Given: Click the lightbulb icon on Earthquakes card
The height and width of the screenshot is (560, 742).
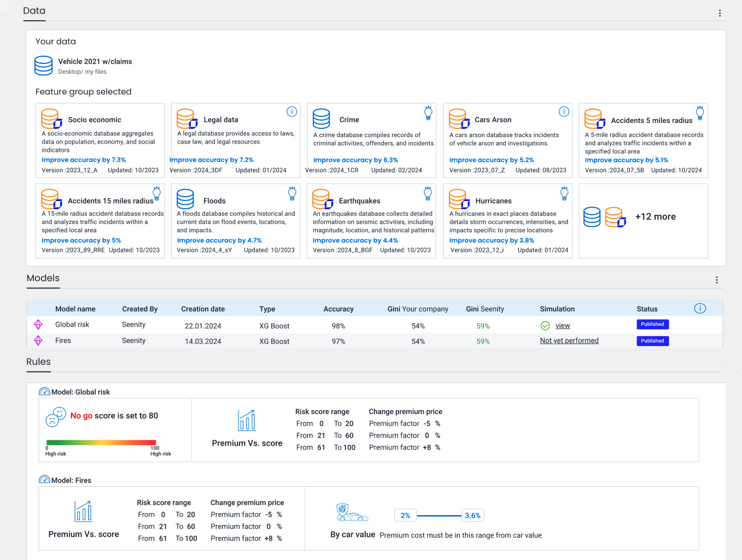Looking at the screenshot, I should coord(428,193).
